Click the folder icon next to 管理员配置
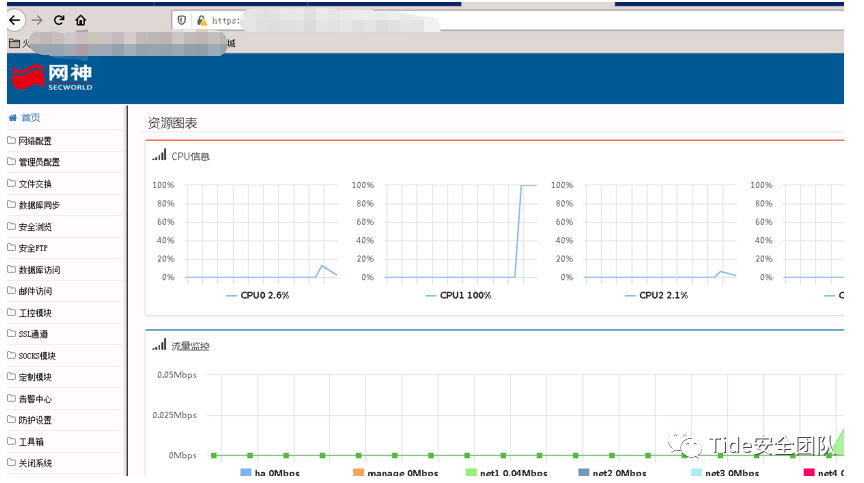 [x=12, y=161]
